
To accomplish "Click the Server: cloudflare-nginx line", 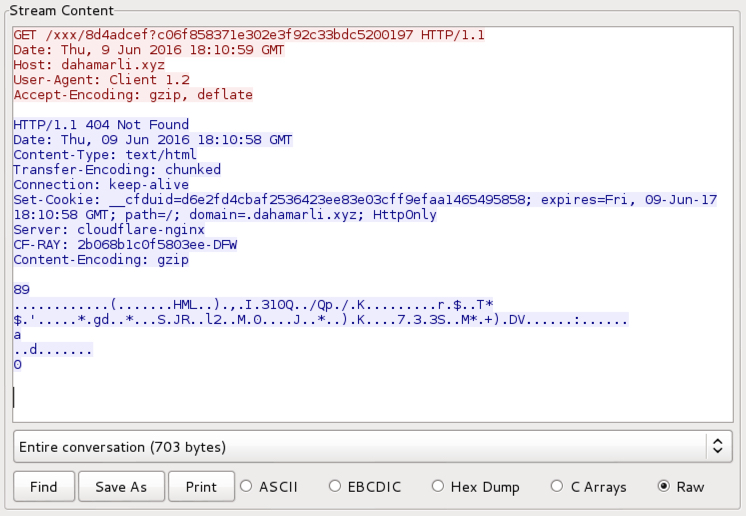I will (109, 230).
